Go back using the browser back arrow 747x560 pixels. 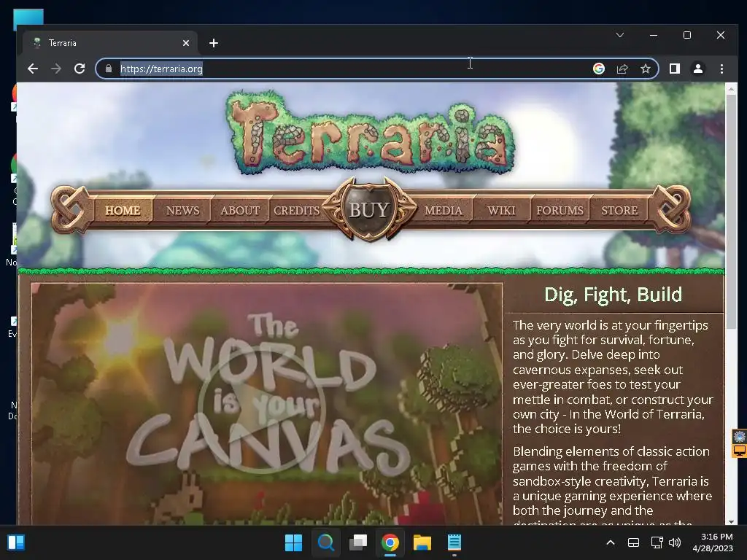coord(32,69)
